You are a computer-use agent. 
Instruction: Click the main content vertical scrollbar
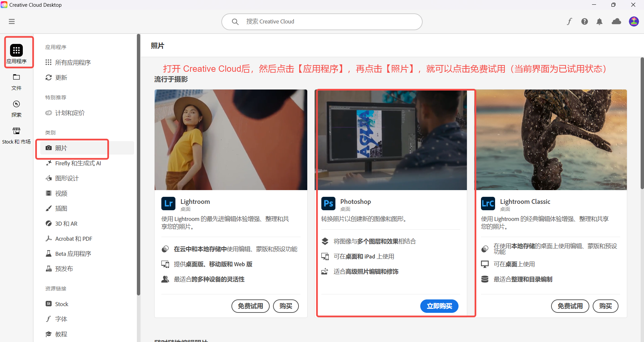point(642,123)
